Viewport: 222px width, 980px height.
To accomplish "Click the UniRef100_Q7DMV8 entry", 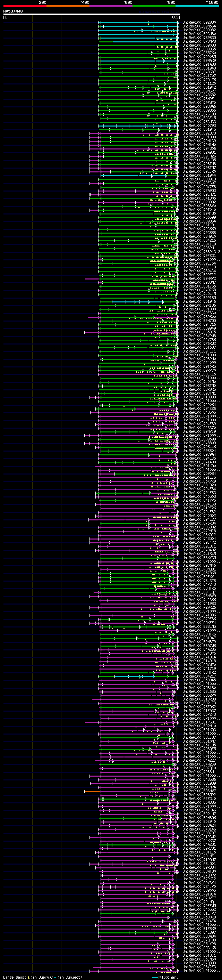I will pyautogui.click(x=199, y=42).
